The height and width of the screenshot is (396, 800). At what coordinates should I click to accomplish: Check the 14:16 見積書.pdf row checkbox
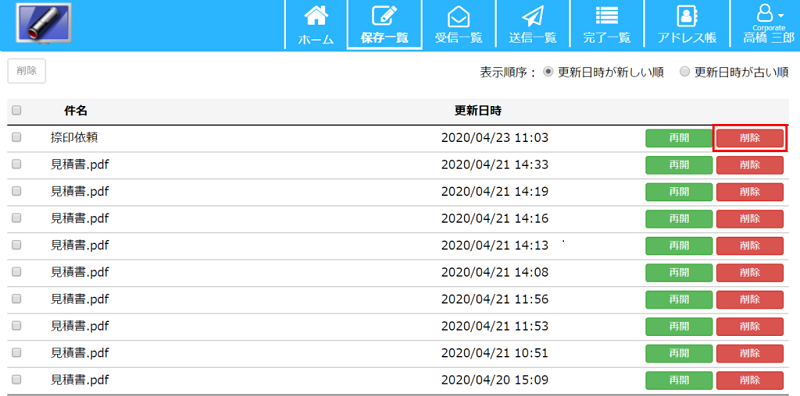click(16, 218)
